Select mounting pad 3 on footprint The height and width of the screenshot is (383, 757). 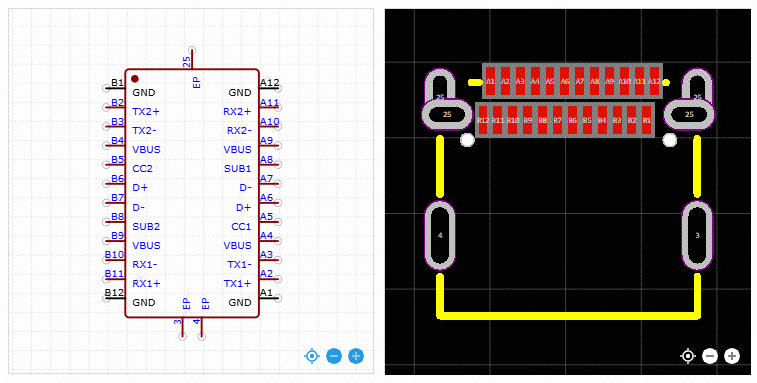coord(697,236)
